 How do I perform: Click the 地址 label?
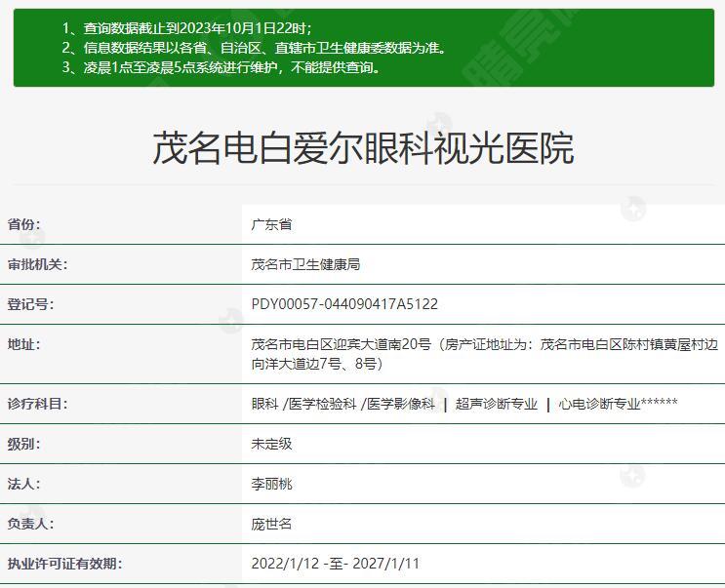(x=24, y=344)
